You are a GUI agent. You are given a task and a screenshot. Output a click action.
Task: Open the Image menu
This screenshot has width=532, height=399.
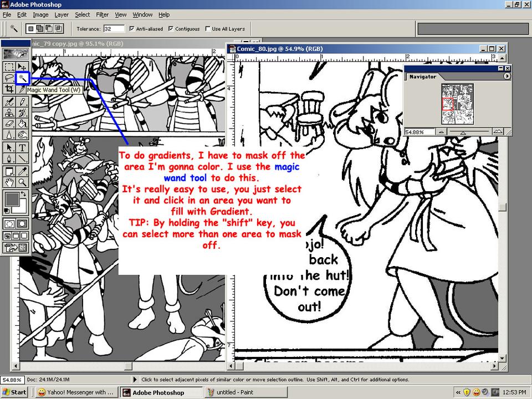pyautogui.click(x=40, y=14)
